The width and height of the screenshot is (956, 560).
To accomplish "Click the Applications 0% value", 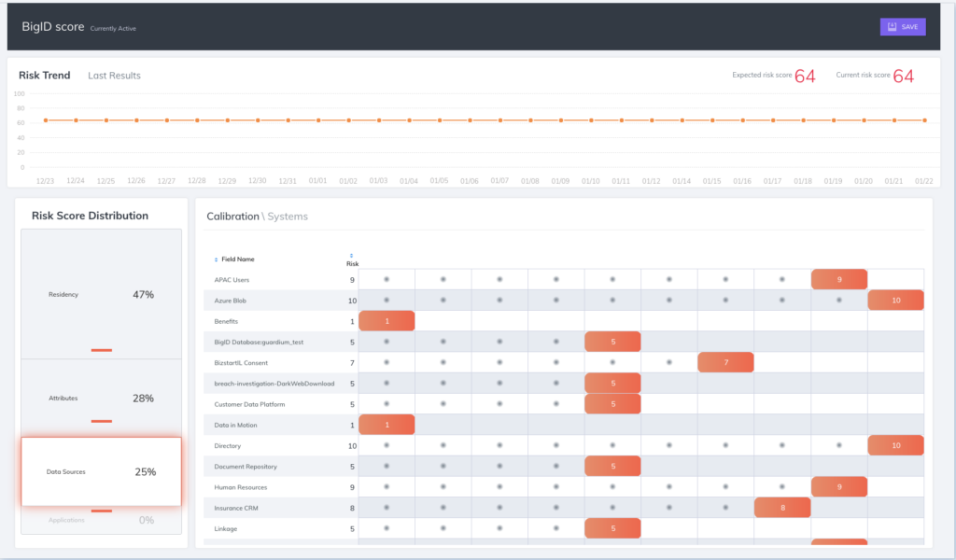I will coord(147,521).
